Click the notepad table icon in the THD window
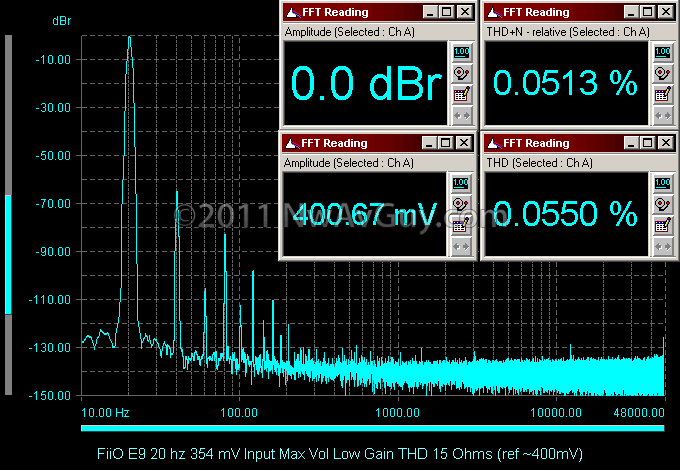 click(663, 225)
